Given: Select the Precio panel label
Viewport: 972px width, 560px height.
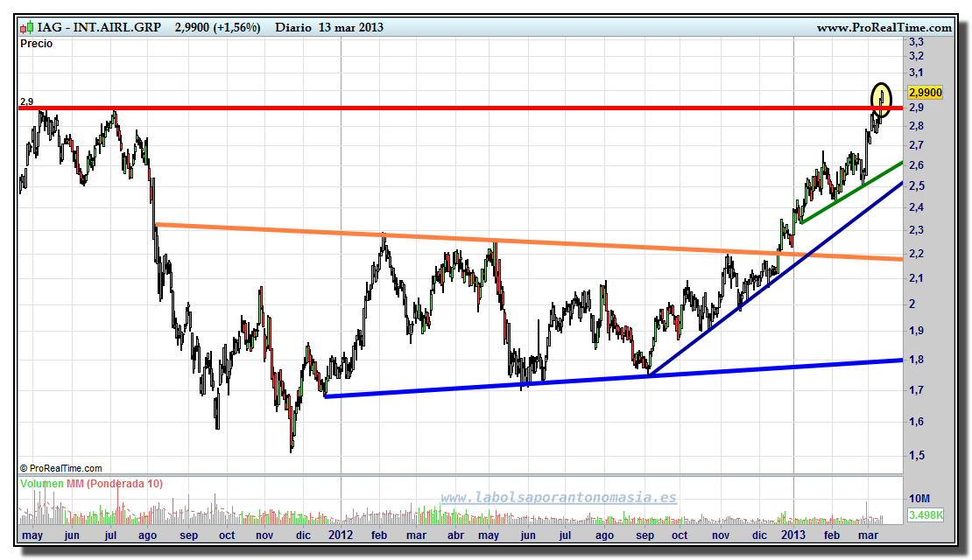Looking at the screenshot, I should [x=36, y=44].
